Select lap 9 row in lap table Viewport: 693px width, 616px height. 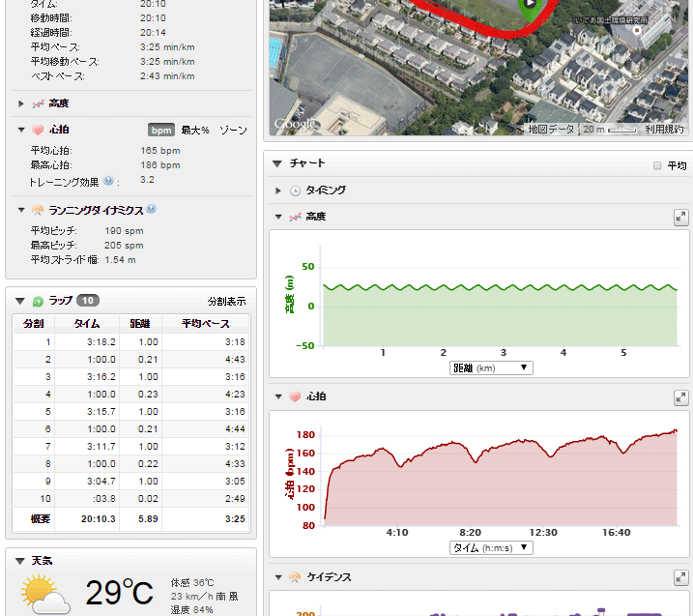tap(130, 481)
